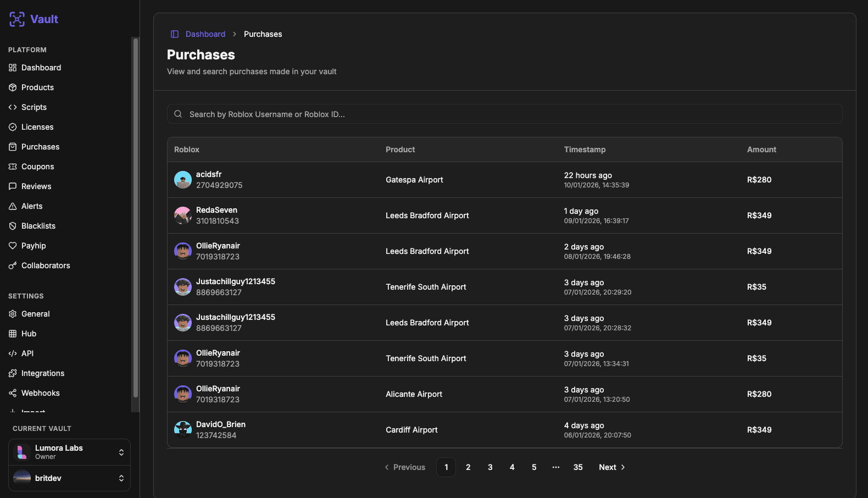Image resolution: width=868 pixels, height=498 pixels.
Task: Click RedaSeven's avatar thumbnail
Action: click(183, 215)
